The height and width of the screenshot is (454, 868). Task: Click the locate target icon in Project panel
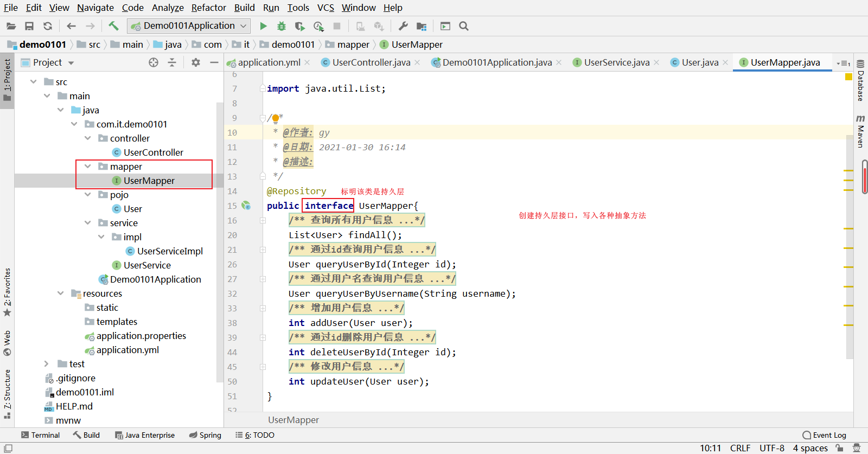pos(154,62)
